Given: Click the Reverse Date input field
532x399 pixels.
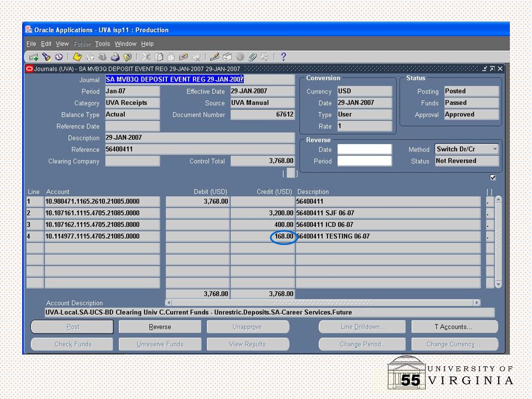Looking at the screenshot, I should (365, 149).
